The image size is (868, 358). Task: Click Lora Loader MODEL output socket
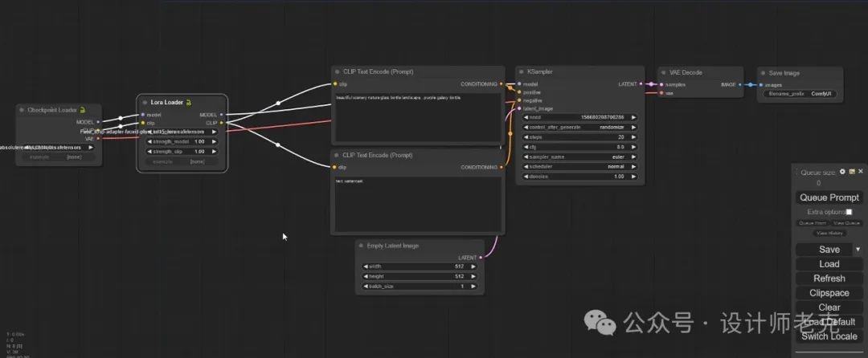[x=222, y=114]
